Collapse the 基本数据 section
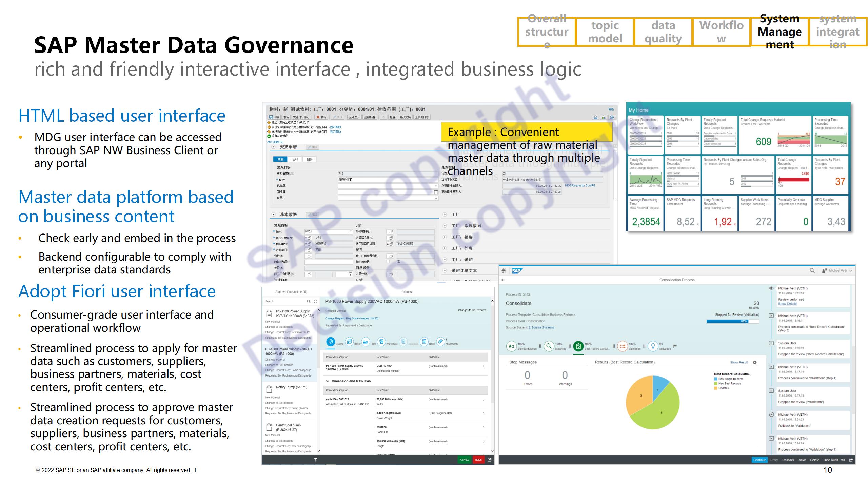Screen dimensions: 868x488 click(273, 215)
